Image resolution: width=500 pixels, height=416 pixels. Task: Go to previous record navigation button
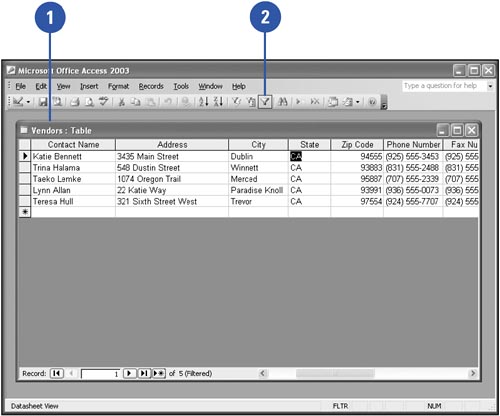click(x=71, y=373)
